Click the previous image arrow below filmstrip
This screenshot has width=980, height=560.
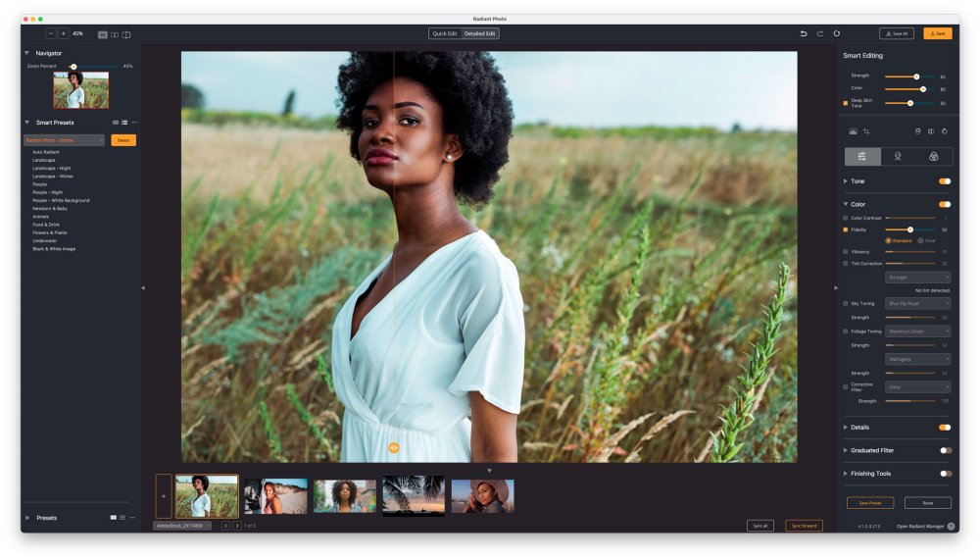click(x=225, y=527)
